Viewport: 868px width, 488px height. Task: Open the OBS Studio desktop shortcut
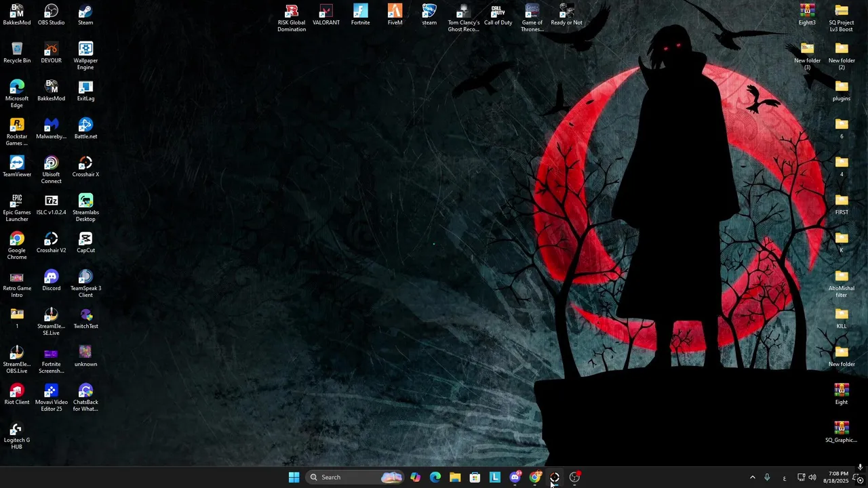[51, 15]
